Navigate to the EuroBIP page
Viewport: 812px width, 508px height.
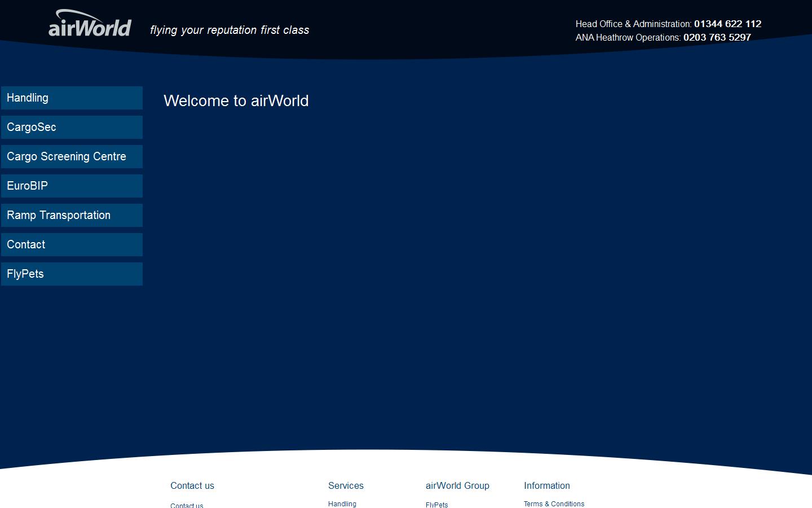(x=72, y=186)
